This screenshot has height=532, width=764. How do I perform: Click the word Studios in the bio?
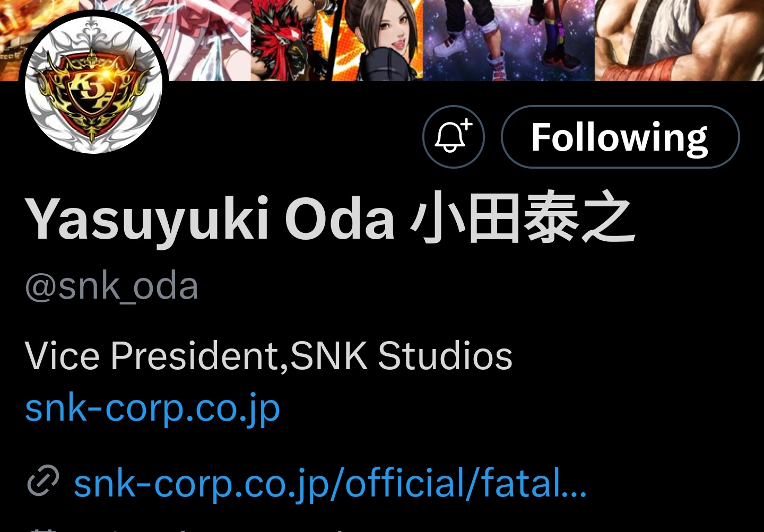coord(445,355)
